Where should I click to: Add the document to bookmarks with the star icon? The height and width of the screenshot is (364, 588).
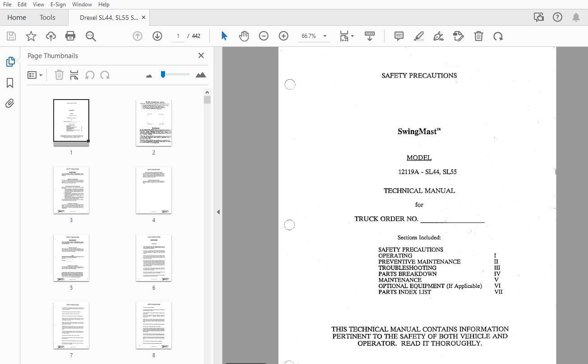tap(31, 36)
